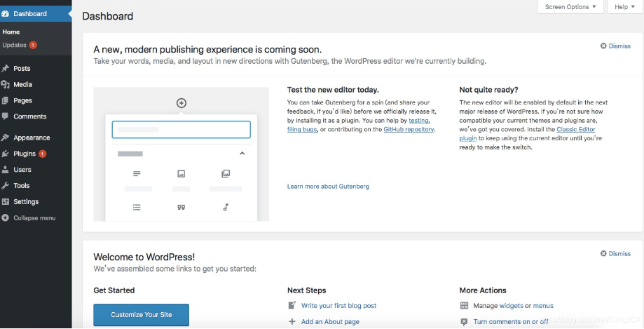Click the Tools wrench icon
The width and height of the screenshot is (644, 329).
5,185
